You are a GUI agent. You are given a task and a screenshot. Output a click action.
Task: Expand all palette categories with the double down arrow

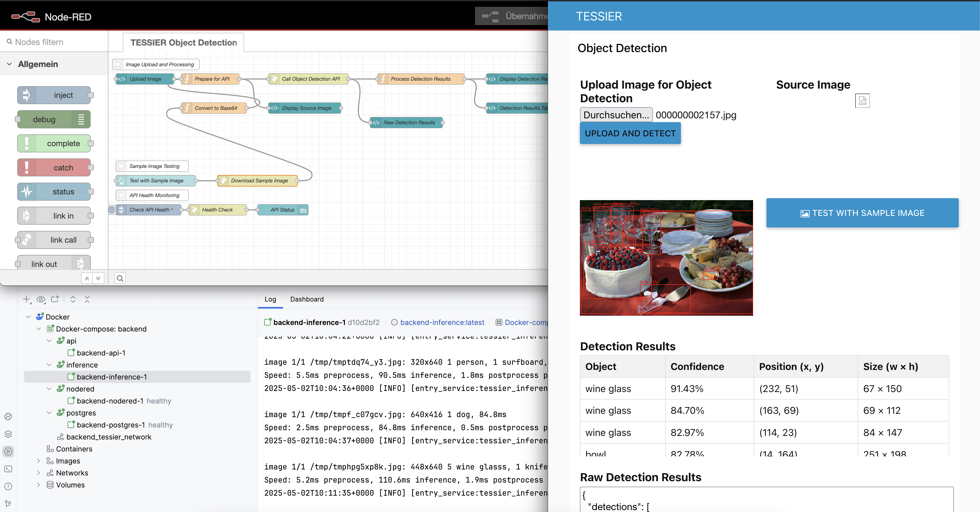[x=98, y=278]
